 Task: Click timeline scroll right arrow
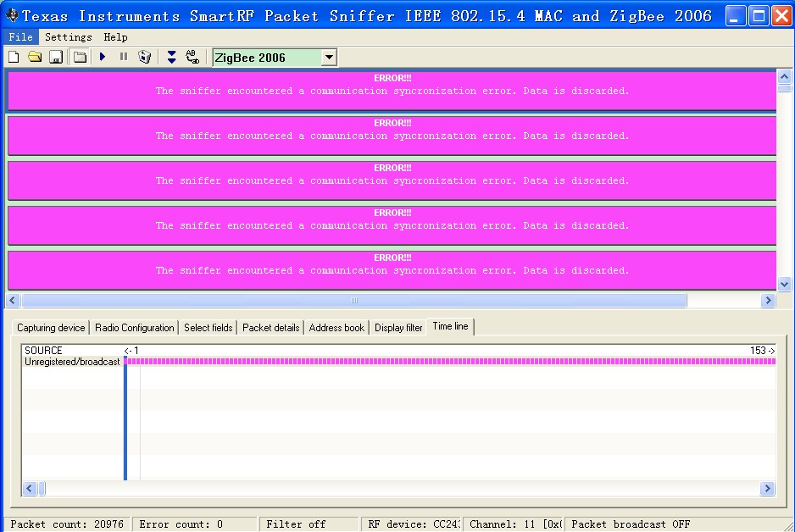[768, 489]
